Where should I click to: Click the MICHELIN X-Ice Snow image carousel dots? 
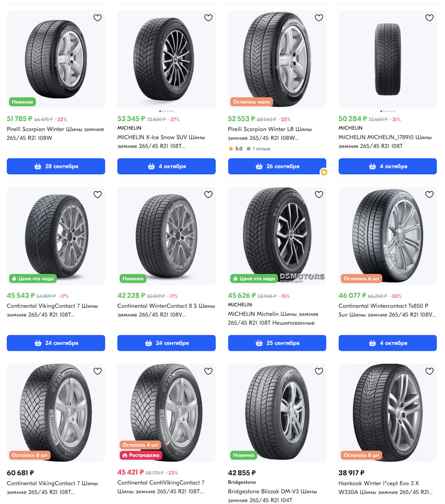click(166, 111)
